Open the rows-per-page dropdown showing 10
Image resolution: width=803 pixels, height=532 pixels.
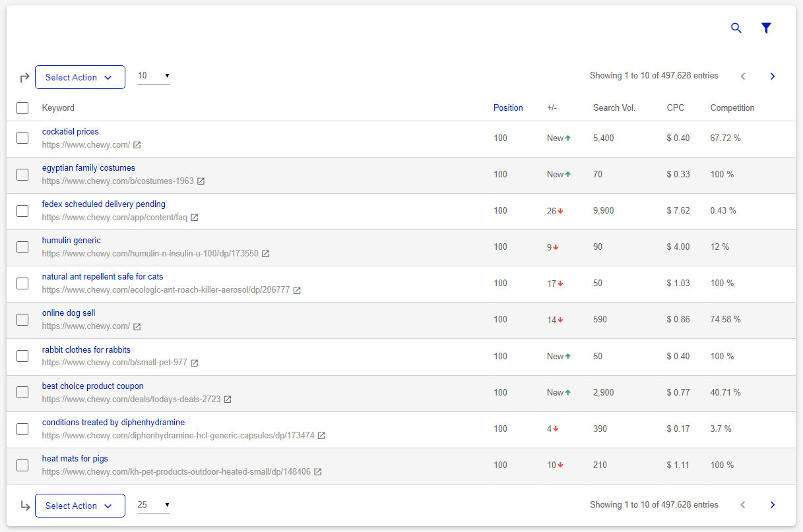click(x=153, y=76)
